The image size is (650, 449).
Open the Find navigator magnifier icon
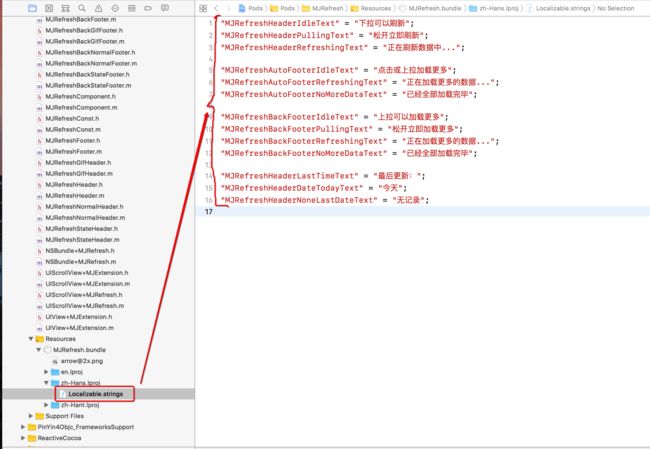point(82,8)
